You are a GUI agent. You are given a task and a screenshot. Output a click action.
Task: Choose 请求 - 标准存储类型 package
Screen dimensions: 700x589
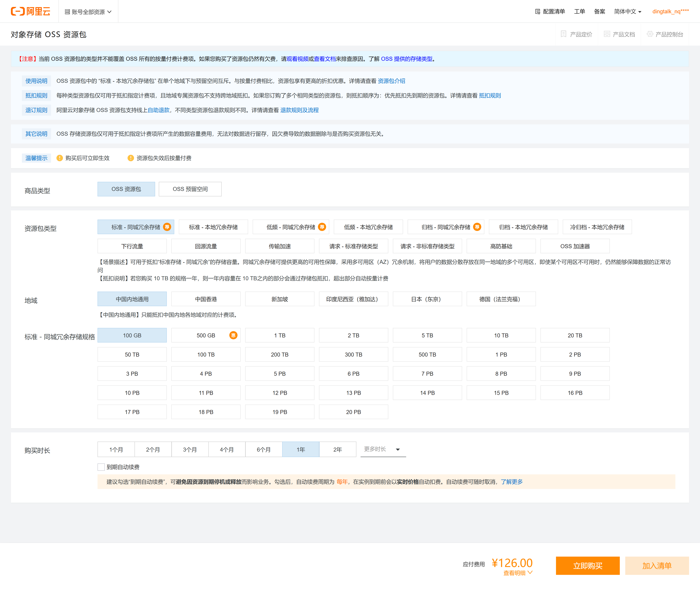pos(353,246)
